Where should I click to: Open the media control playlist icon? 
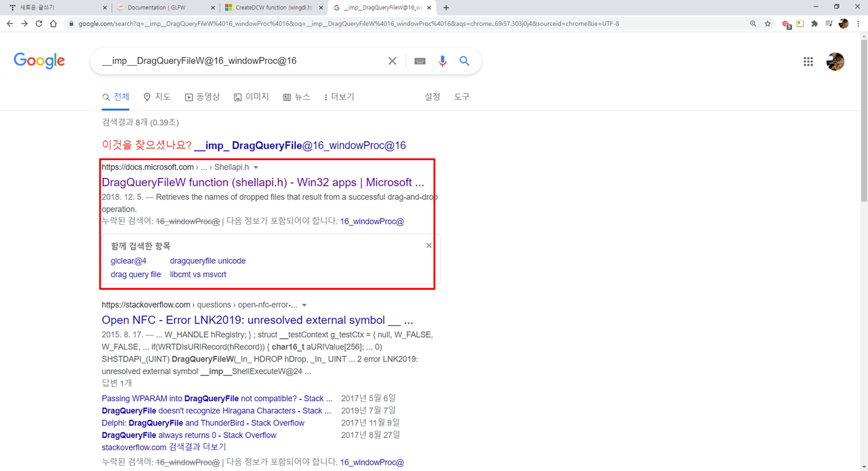829,23
